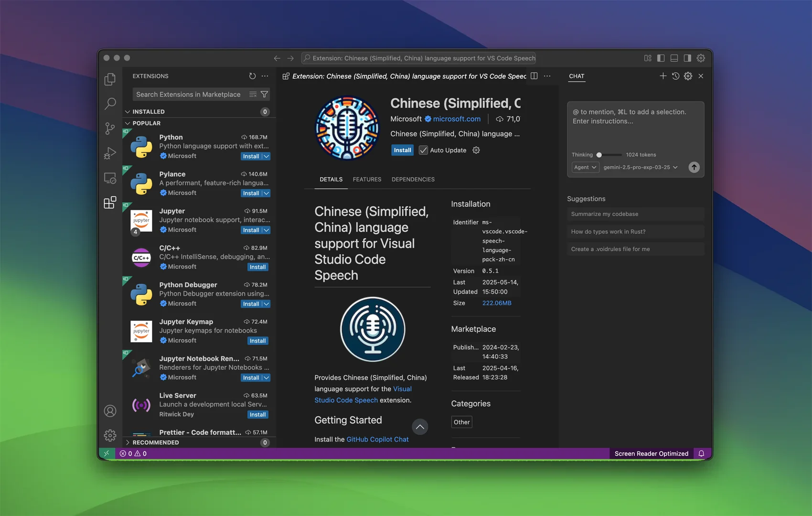The width and height of the screenshot is (812, 516).
Task: Open the Manage gear in activity bar
Action: (x=110, y=435)
